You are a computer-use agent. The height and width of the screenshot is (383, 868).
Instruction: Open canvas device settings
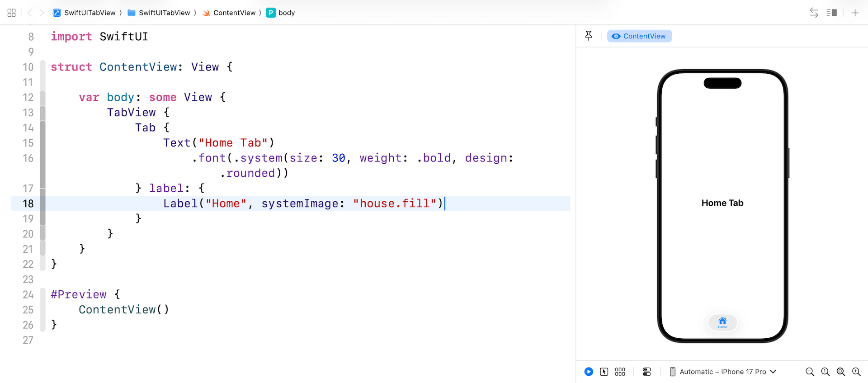[647, 372]
